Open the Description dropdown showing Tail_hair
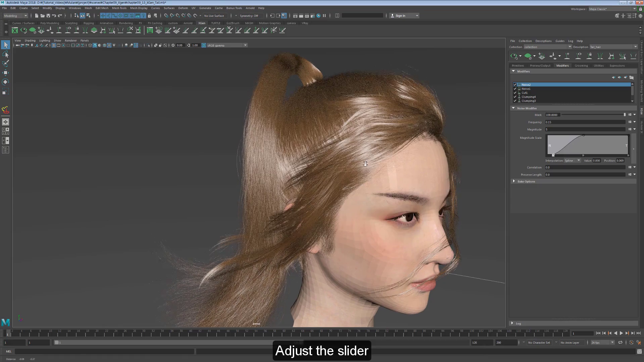The image size is (644, 362). [x=636, y=47]
